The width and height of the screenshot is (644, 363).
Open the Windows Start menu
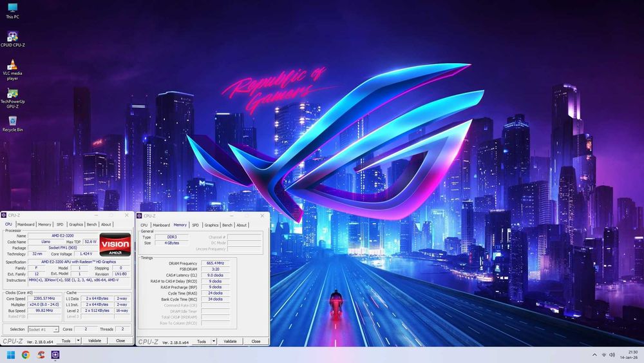[x=11, y=355]
